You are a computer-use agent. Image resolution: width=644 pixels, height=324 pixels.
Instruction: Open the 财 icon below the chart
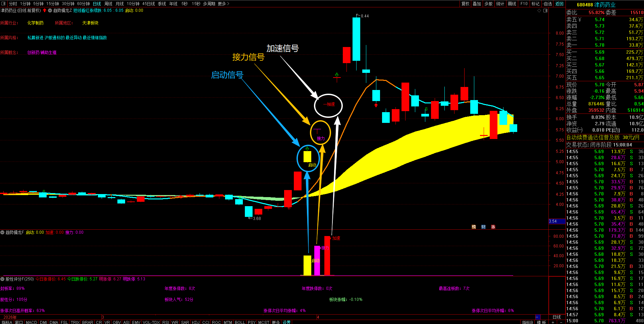pyautogui.click(x=483, y=227)
